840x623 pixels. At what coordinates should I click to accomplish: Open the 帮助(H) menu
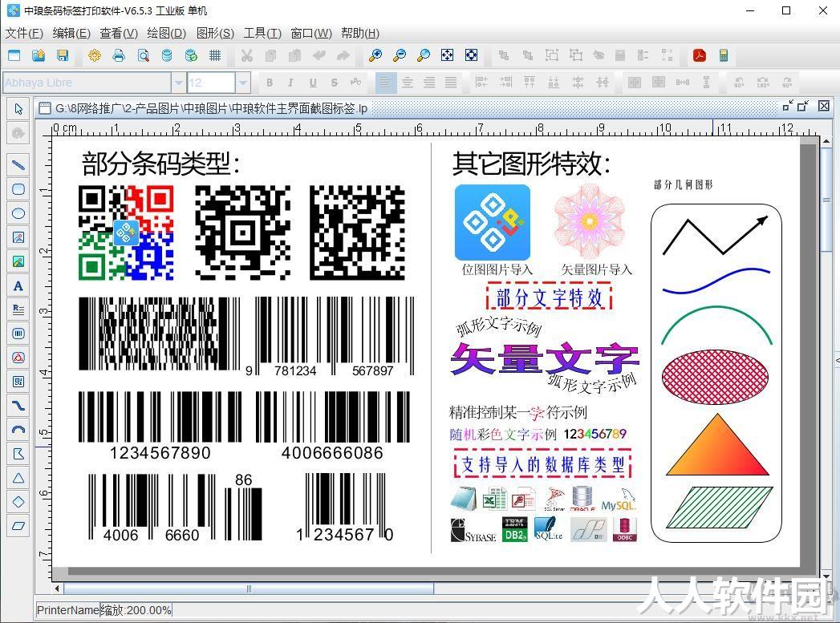tap(360, 33)
